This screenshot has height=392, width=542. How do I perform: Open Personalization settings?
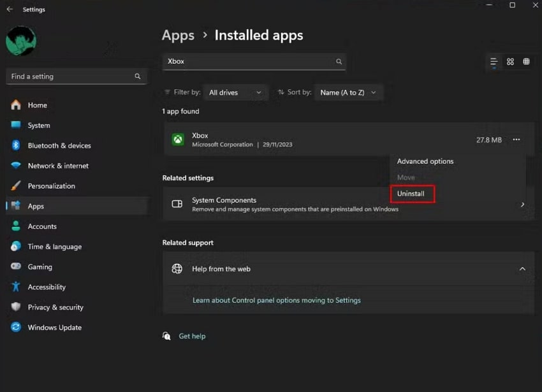77,186
